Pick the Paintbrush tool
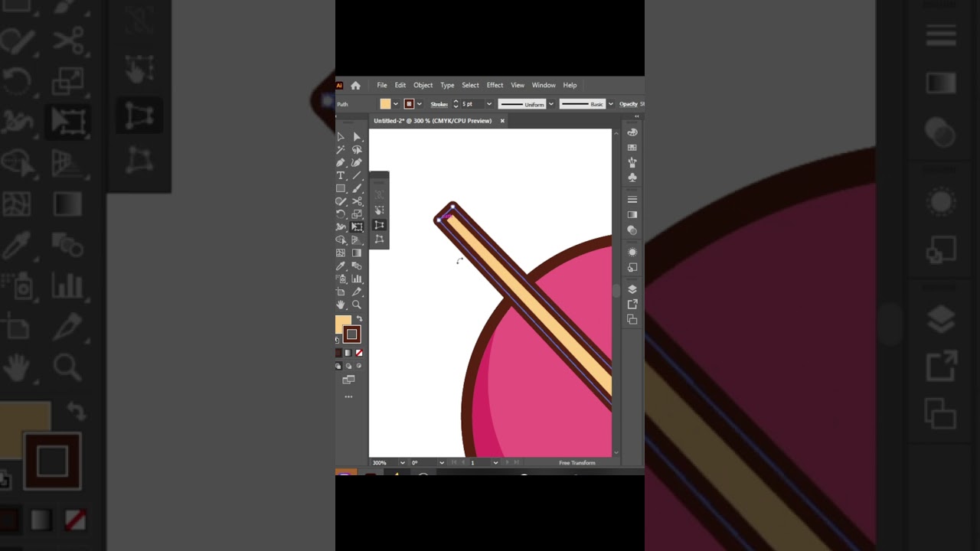 pos(357,188)
